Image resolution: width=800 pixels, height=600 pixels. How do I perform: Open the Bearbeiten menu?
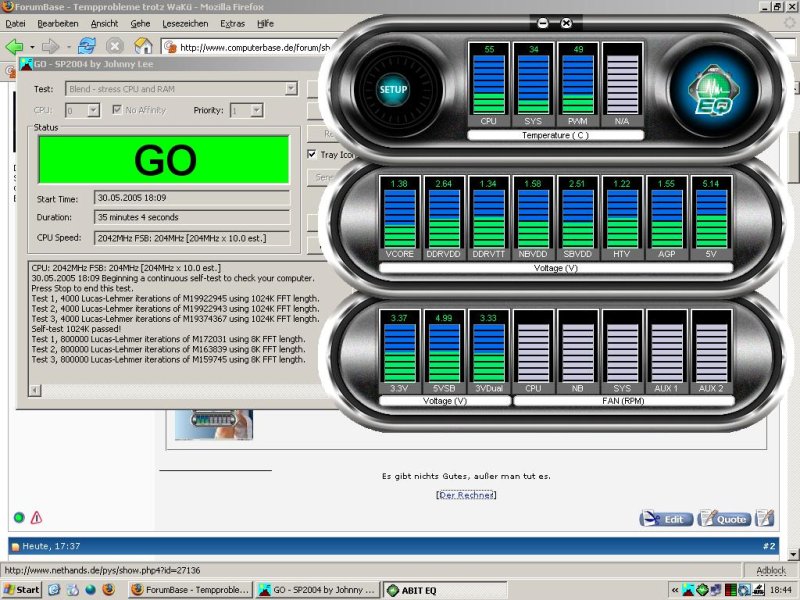(x=58, y=23)
